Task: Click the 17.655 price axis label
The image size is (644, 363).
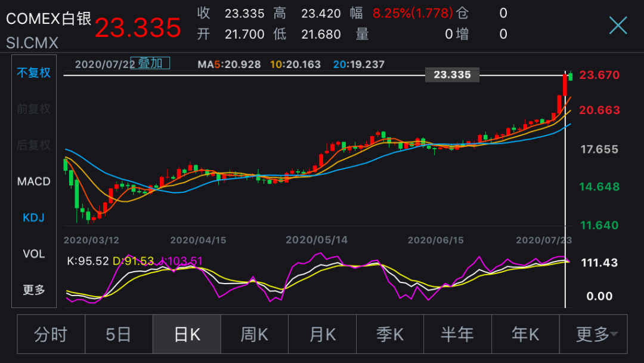Action: tap(599, 149)
